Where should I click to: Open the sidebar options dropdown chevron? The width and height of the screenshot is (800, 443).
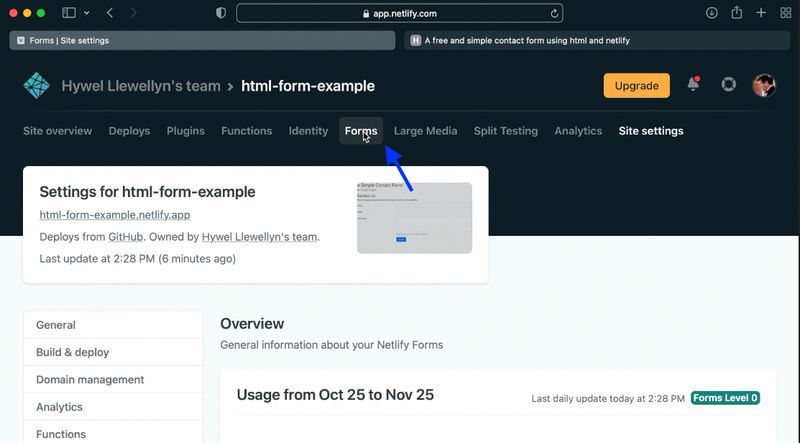coord(87,13)
